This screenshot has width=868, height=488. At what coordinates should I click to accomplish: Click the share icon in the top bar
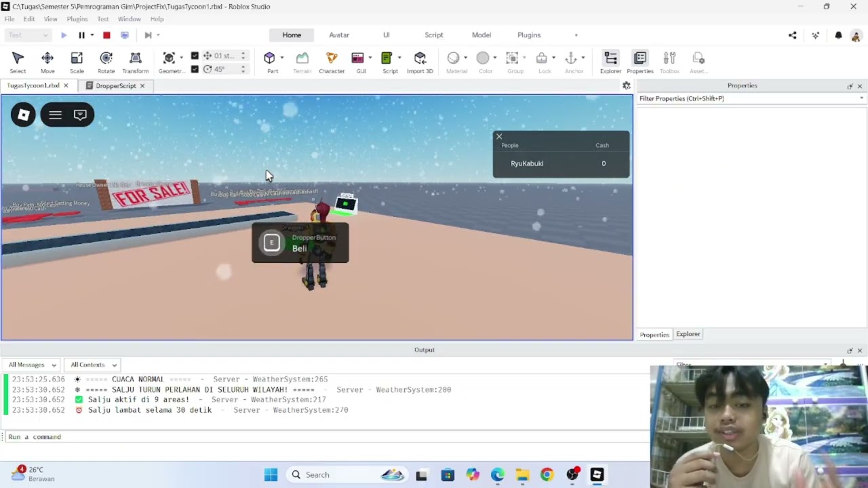pyautogui.click(x=793, y=35)
